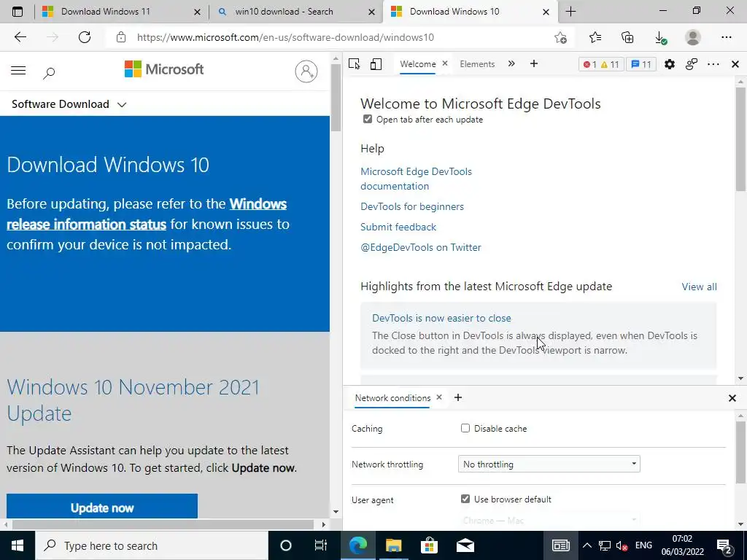747x560 pixels.
Task: Open Microsoft Store from taskbar
Action: coord(429,545)
